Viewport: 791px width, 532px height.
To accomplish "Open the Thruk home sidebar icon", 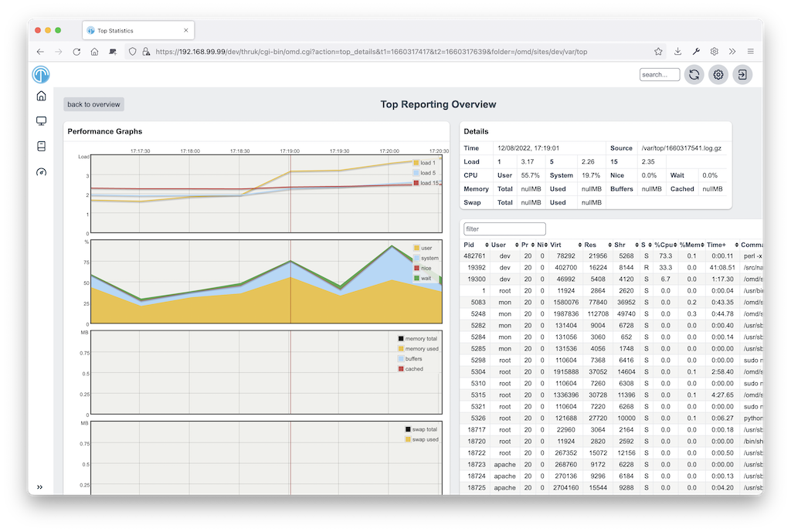I will (42, 96).
